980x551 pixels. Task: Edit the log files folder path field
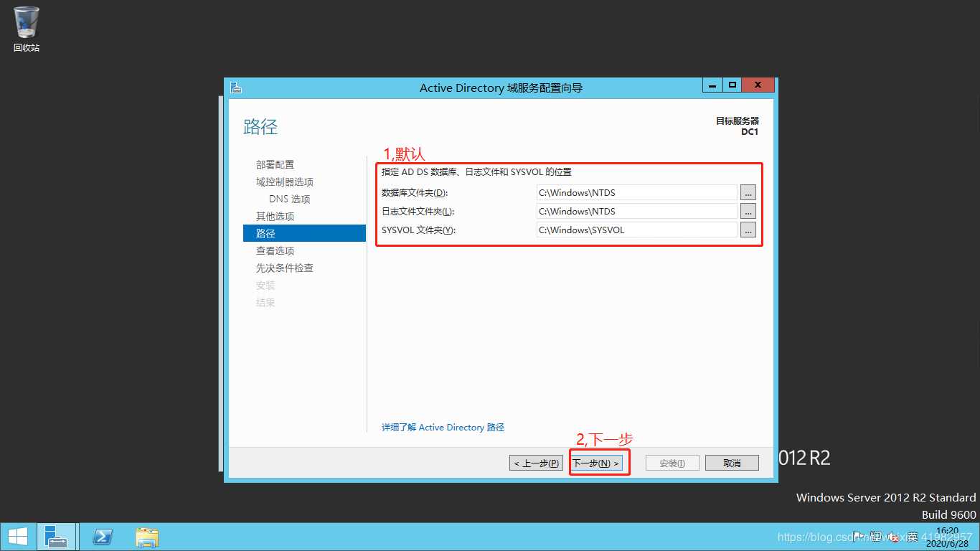pos(636,211)
